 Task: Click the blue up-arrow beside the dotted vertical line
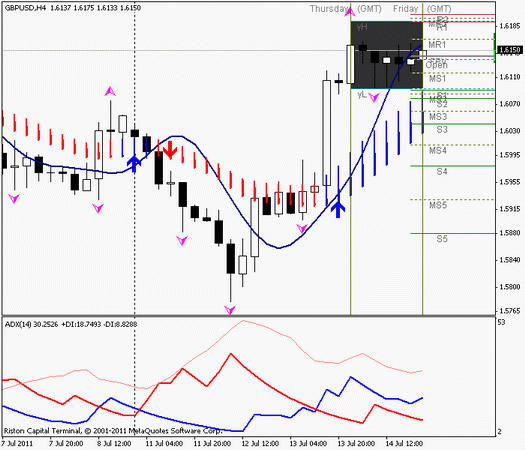click(134, 164)
